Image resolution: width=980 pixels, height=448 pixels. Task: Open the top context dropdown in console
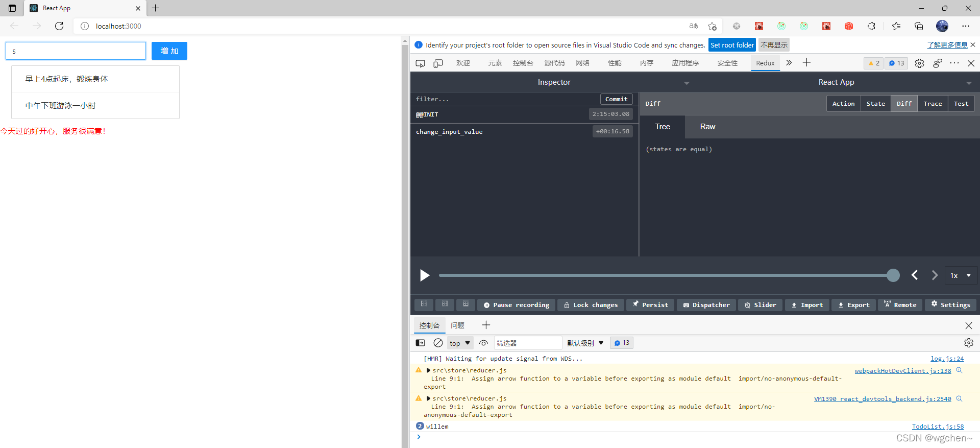460,343
